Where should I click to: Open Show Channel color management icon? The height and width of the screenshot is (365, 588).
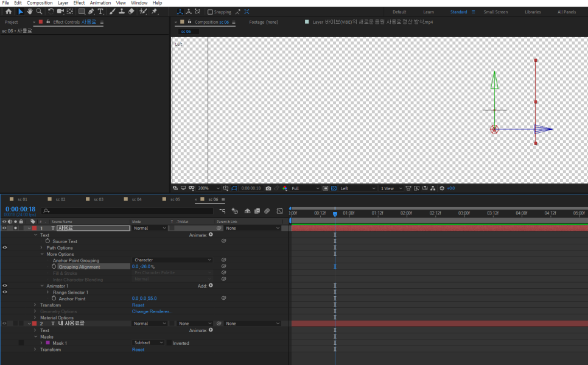point(285,188)
